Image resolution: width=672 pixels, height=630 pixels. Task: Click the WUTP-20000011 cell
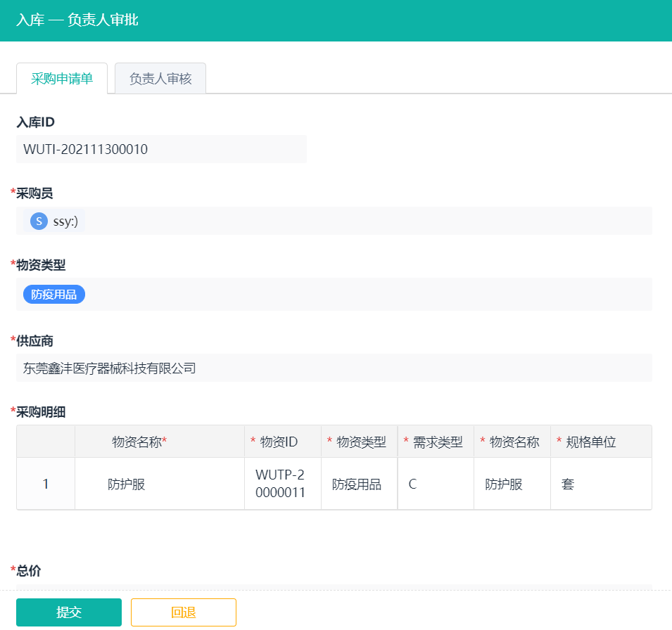tap(281, 484)
